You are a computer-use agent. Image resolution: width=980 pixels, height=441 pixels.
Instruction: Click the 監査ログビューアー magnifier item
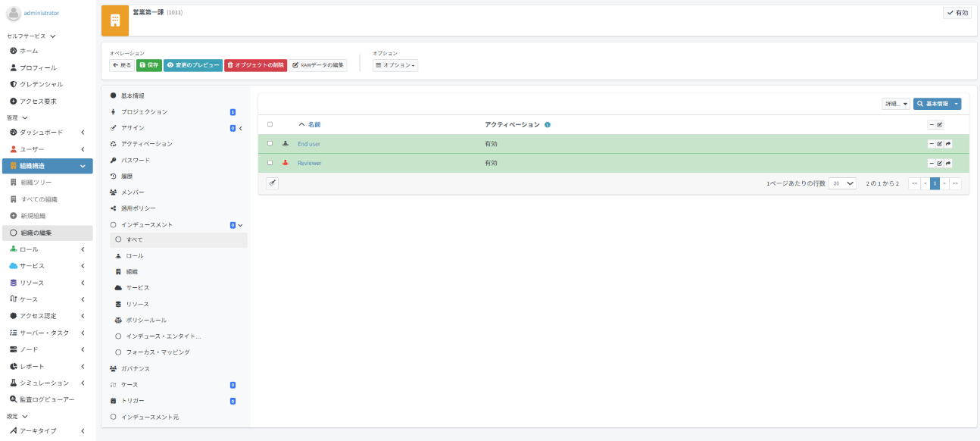point(48,399)
